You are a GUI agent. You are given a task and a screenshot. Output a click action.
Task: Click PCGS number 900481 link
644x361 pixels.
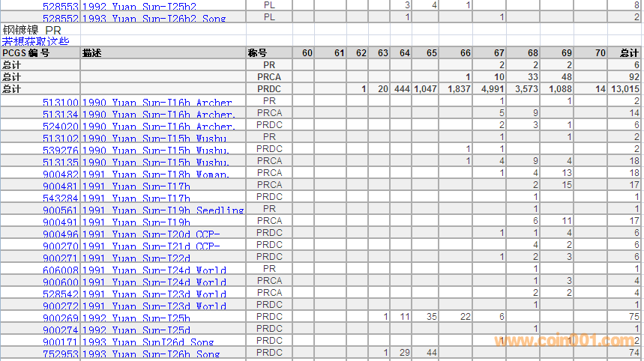tap(60, 186)
